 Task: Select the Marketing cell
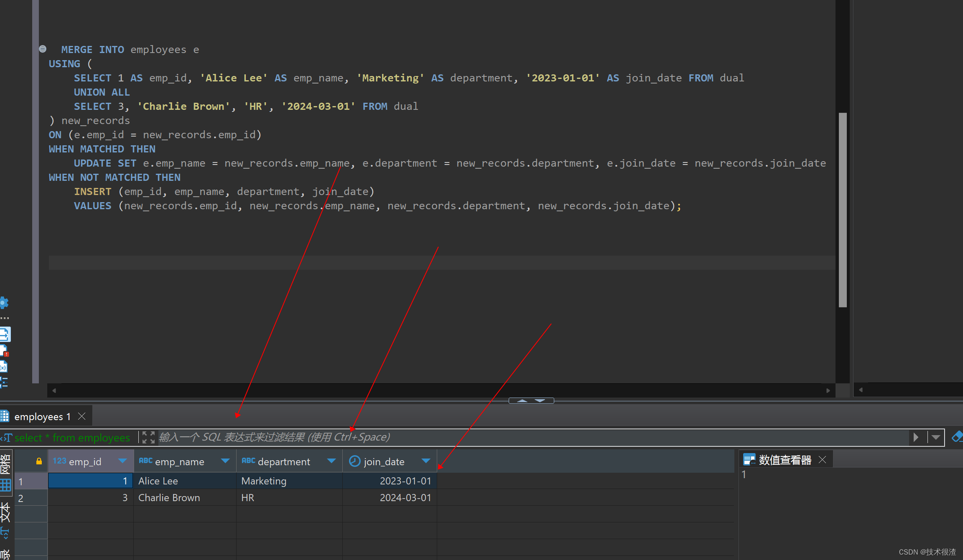coord(289,481)
